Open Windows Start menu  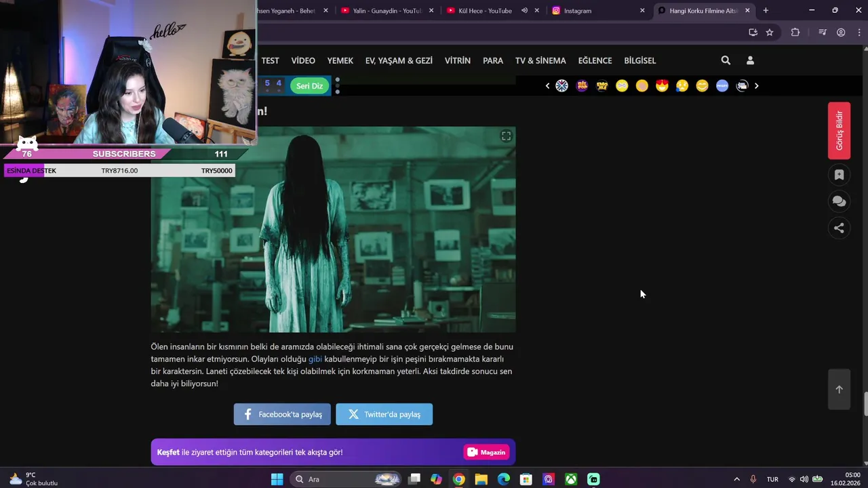[277, 479]
